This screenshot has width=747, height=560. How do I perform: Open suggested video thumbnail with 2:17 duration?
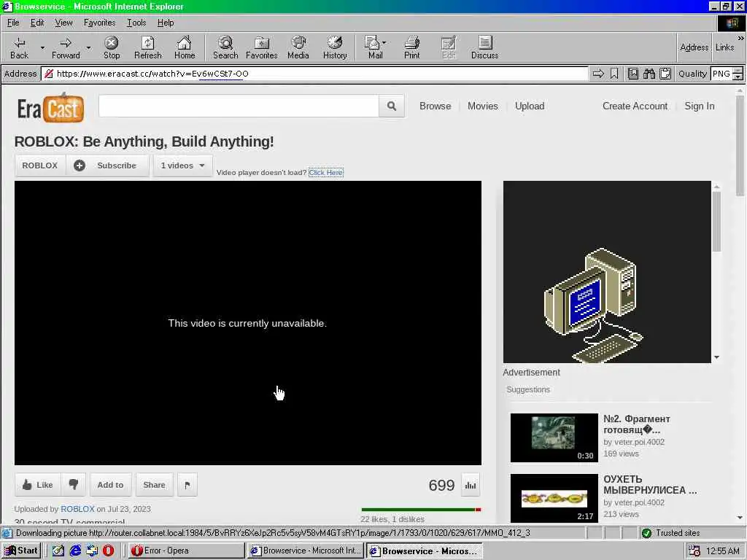[x=554, y=498]
